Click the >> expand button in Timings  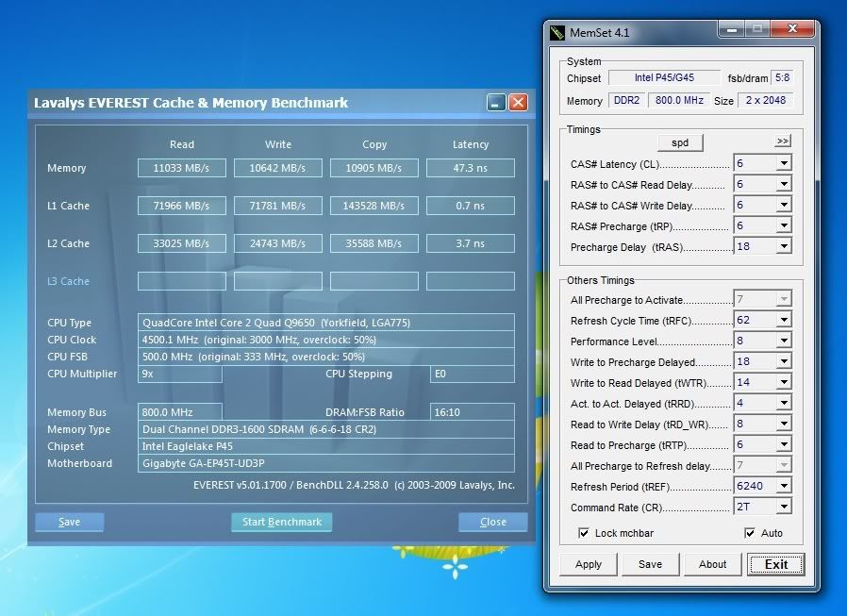[x=782, y=142]
